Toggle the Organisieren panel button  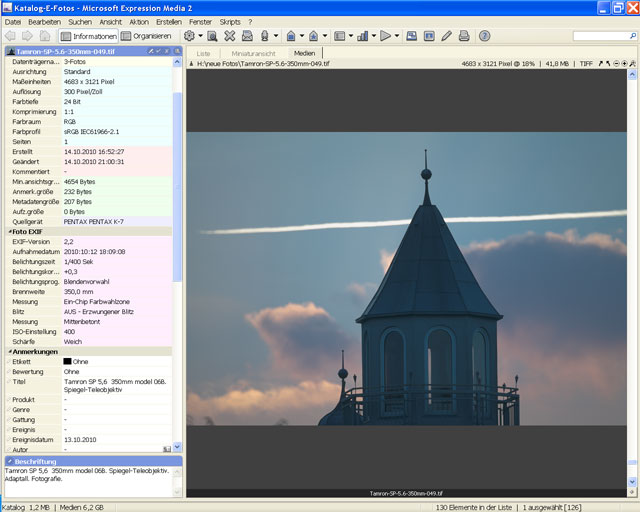pos(152,36)
